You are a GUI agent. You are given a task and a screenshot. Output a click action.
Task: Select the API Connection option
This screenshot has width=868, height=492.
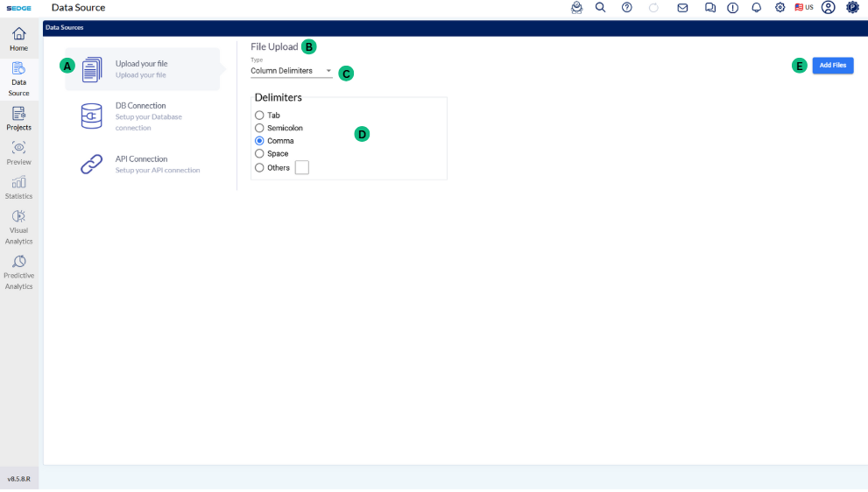pyautogui.click(x=141, y=164)
